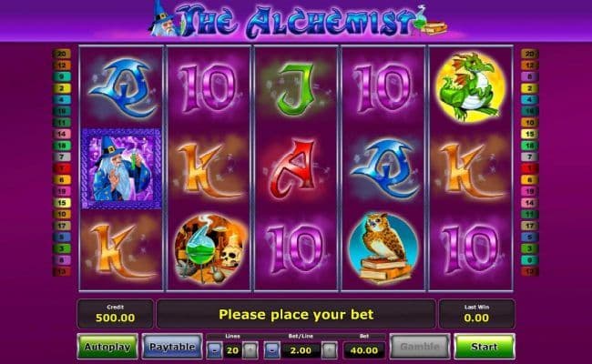Image resolution: width=592 pixels, height=364 pixels.
Task: Increase Bet/Line with the plus button
Action: (x=329, y=350)
